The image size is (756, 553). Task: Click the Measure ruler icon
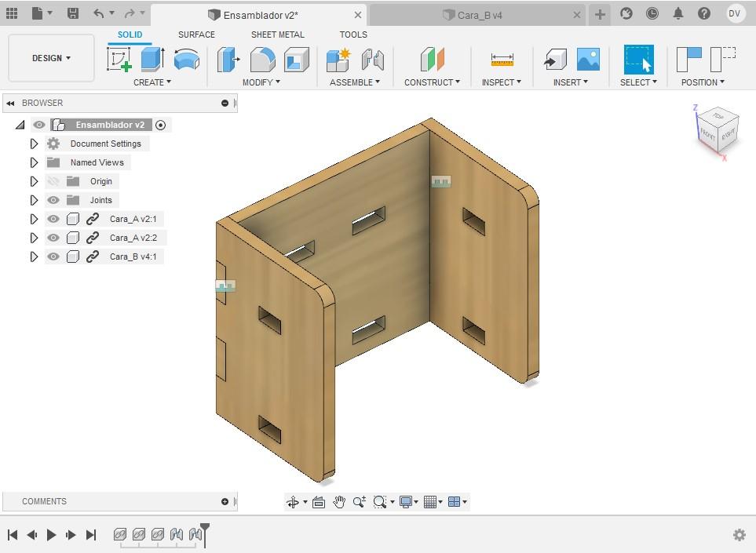pyautogui.click(x=502, y=60)
